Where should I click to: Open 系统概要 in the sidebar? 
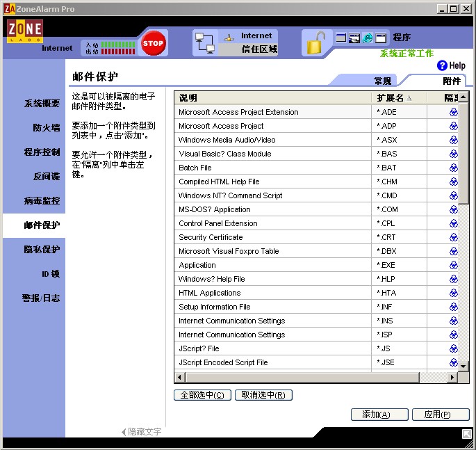click(42, 104)
